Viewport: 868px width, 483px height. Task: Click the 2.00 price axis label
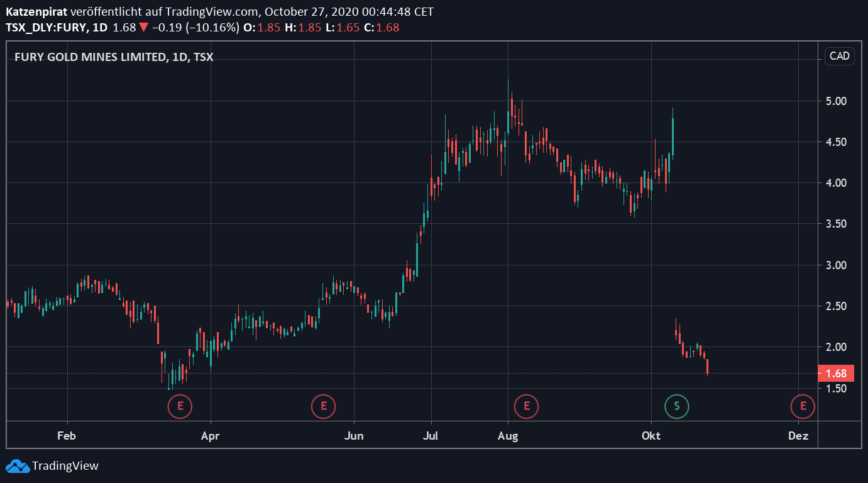tap(836, 347)
